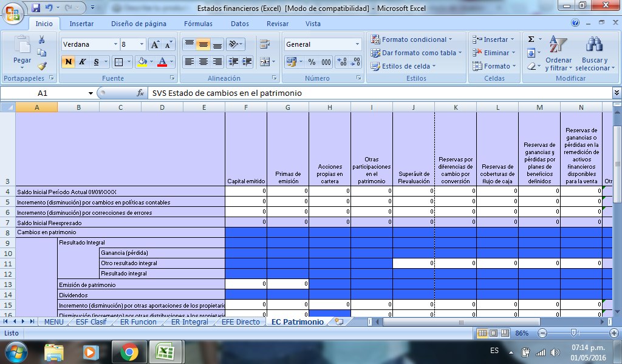Image resolution: width=622 pixels, height=364 pixels.
Task: Apply cell borders icon
Action: coord(118,62)
